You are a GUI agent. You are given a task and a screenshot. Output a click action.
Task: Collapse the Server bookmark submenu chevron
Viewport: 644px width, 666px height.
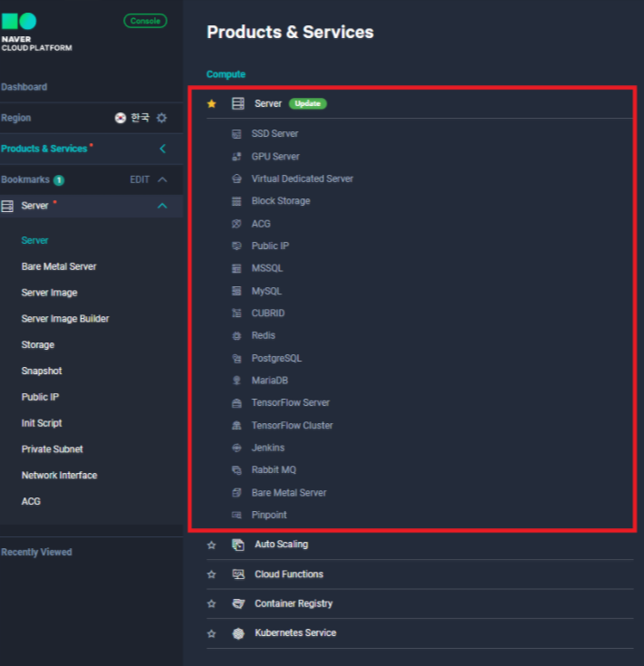point(162,206)
